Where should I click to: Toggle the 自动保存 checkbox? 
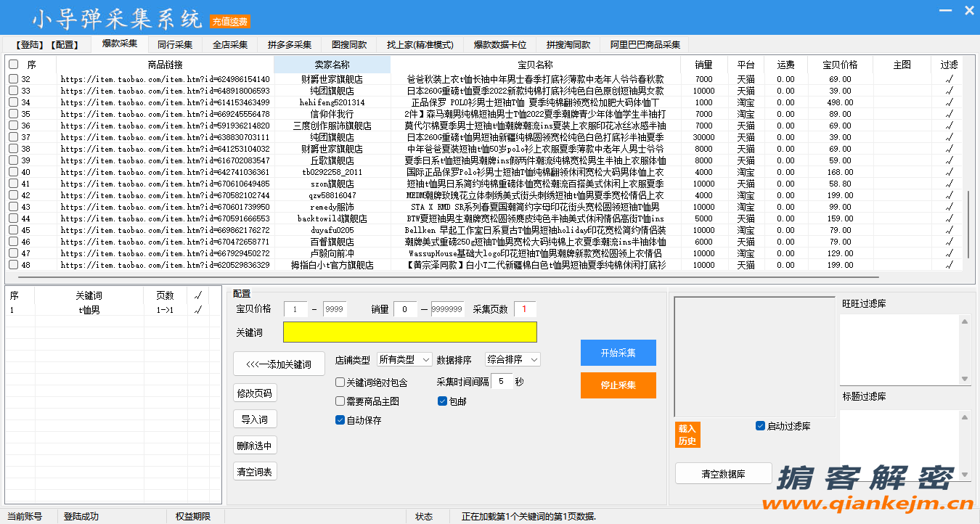[340, 420]
